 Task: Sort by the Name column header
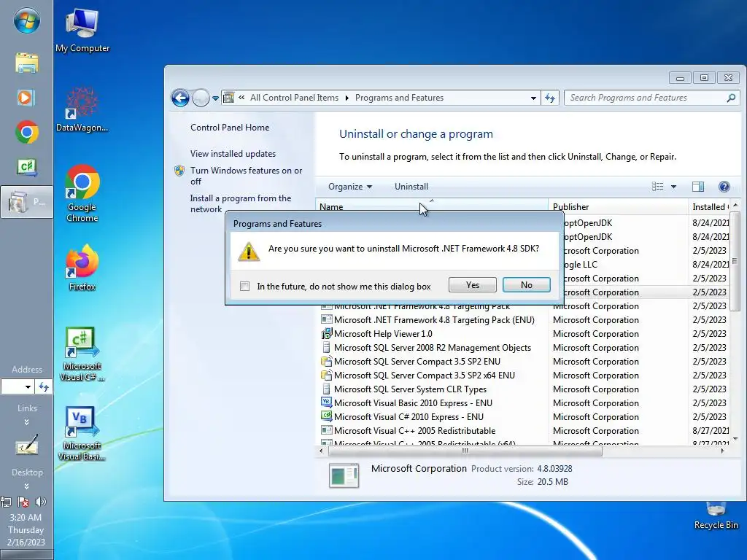pyautogui.click(x=432, y=206)
